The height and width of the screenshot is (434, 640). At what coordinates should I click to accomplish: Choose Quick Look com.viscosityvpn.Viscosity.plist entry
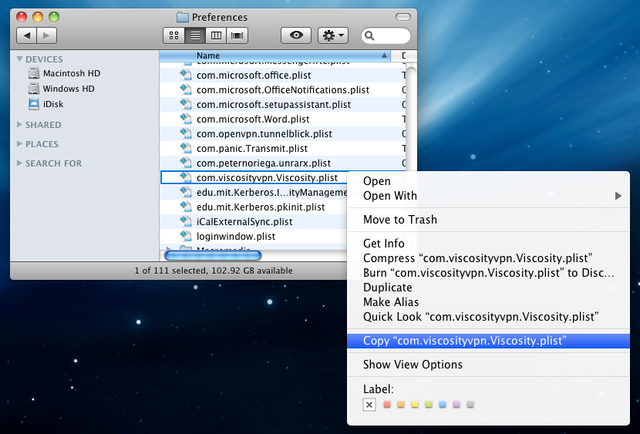(x=488, y=317)
